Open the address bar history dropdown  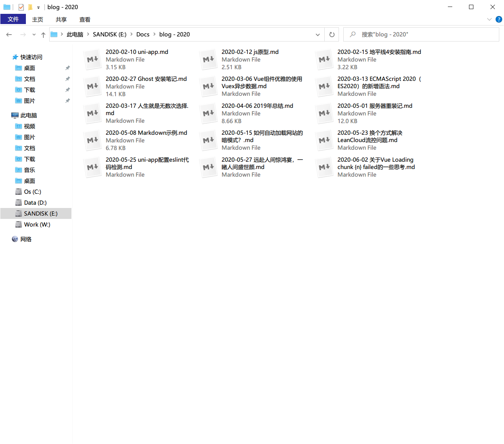pos(317,35)
